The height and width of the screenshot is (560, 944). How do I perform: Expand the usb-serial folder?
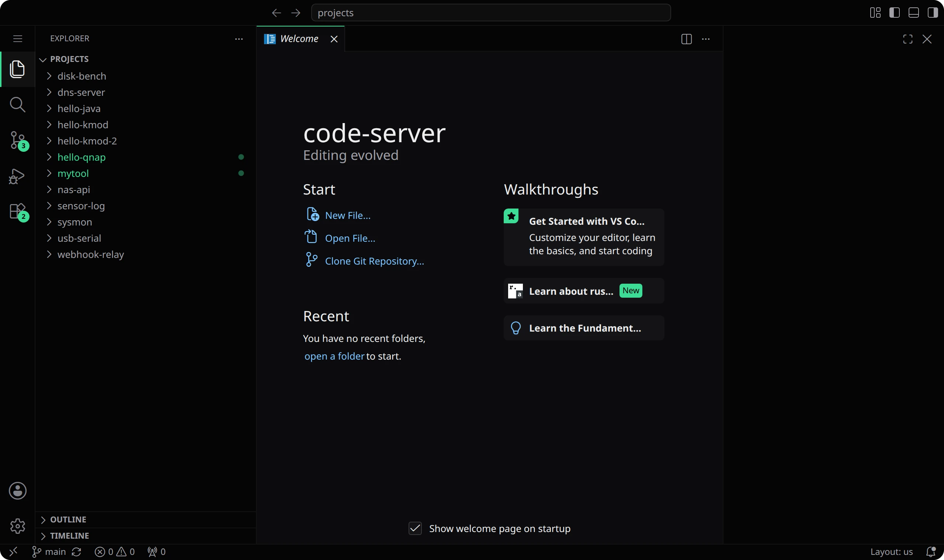[x=145, y=238]
